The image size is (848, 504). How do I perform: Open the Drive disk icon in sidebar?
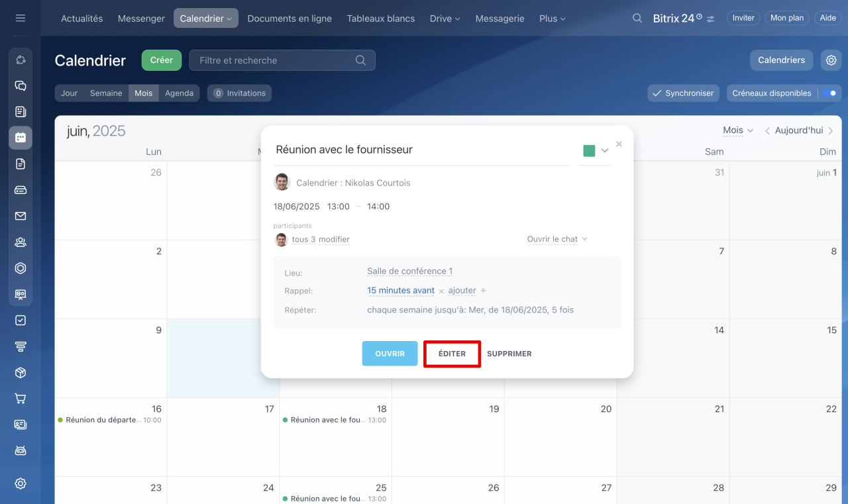point(21,190)
